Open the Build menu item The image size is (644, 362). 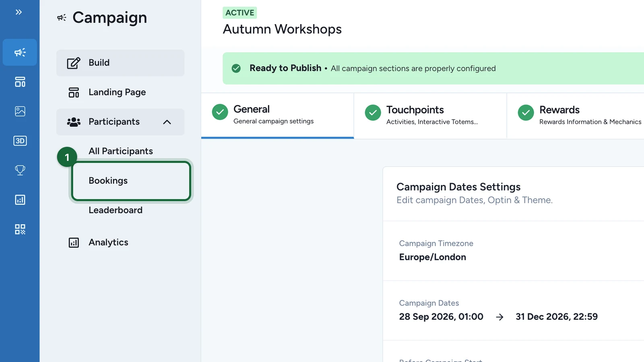(120, 63)
